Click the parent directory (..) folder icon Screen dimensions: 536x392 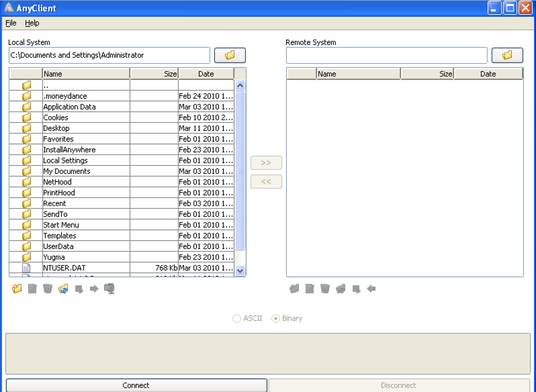[x=26, y=85]
